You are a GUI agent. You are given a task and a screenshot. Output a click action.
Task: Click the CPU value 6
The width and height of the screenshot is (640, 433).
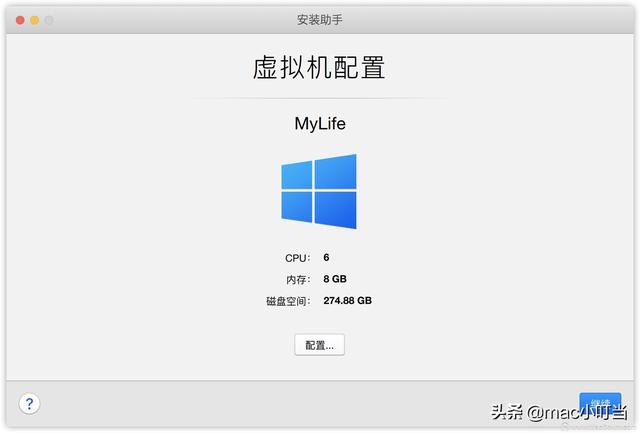(326, 257)
